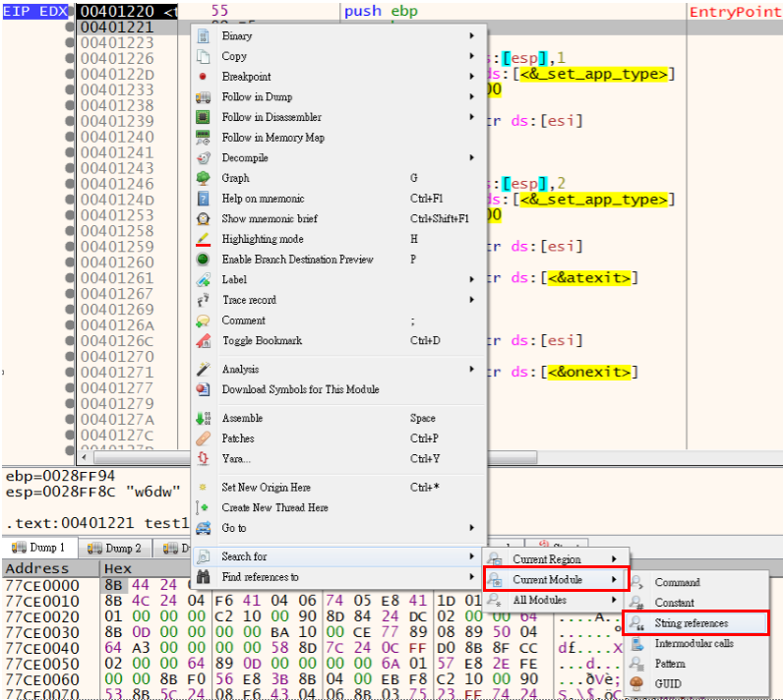Click the Comment bubble icon
The width and height of the screenshot is (783, 700).
tap(203, 321)
